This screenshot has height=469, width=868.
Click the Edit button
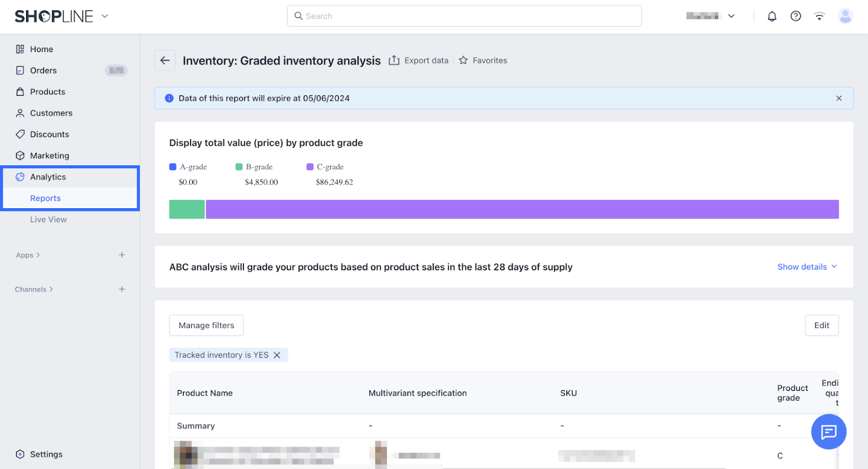(x=821, y=325)
